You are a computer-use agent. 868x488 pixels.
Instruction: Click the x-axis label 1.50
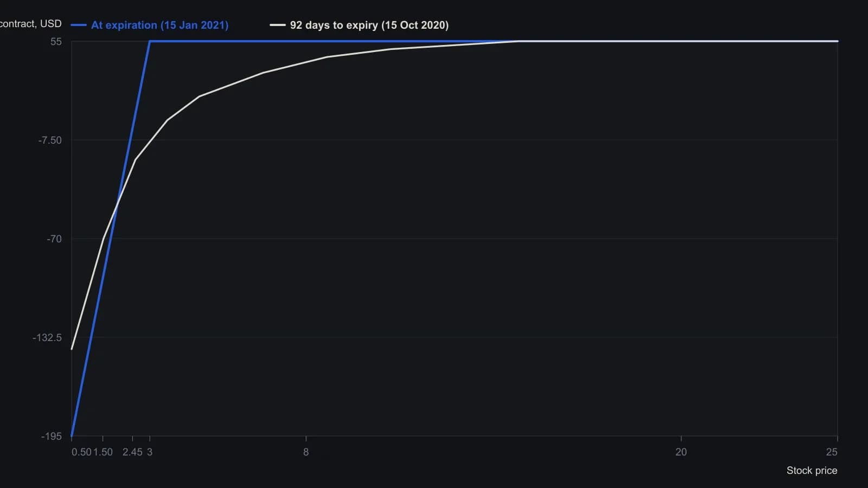pos(103,452)
